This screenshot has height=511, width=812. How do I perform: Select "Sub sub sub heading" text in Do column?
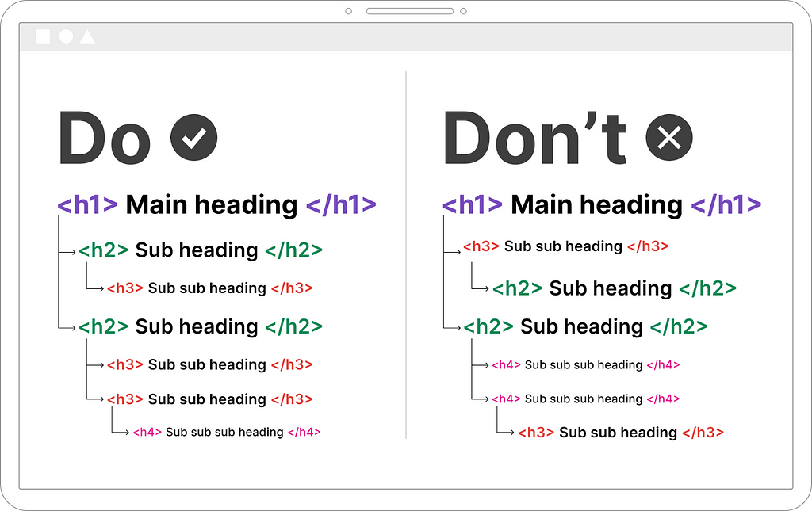(224, 433)
